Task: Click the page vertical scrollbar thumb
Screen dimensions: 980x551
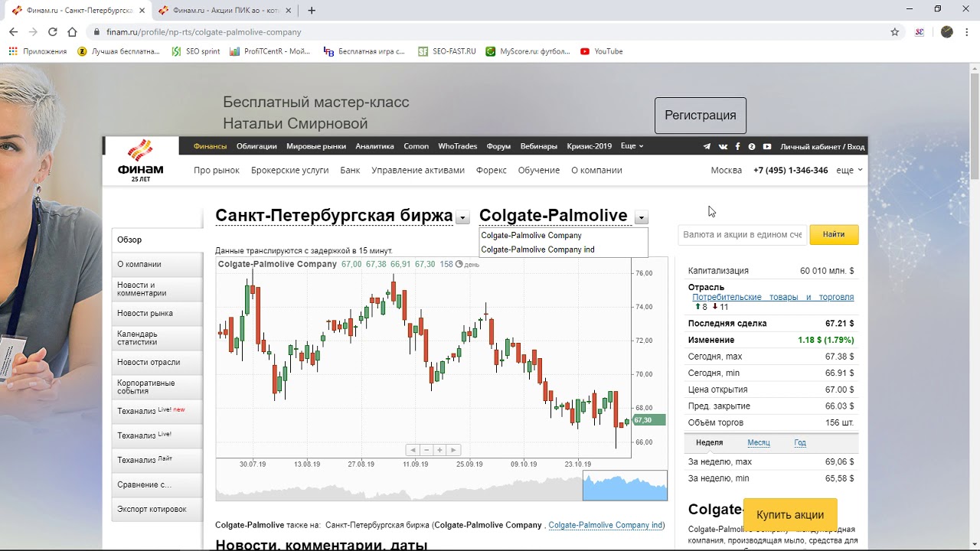Action: 975,126
